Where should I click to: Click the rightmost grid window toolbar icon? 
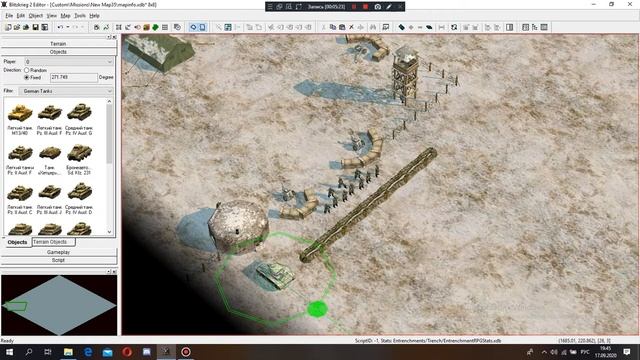pyautogui.click(x=544, y=27)
